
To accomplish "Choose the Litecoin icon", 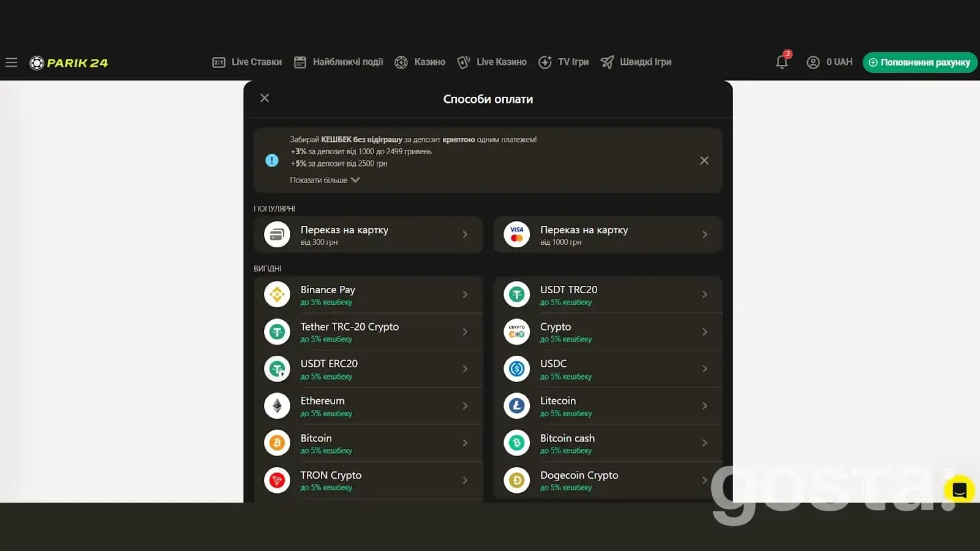I will (x=516, y=406).
